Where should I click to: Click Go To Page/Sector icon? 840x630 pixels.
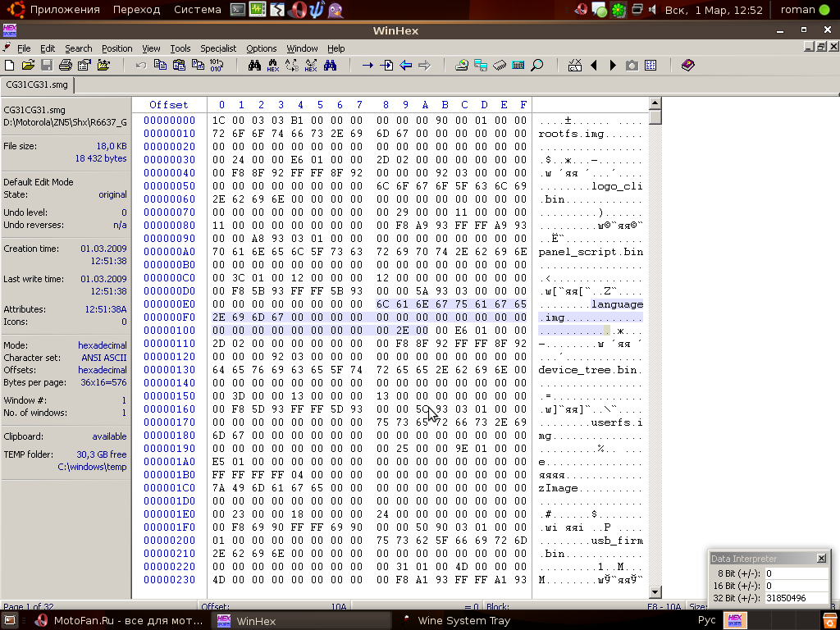pos(386,66)
